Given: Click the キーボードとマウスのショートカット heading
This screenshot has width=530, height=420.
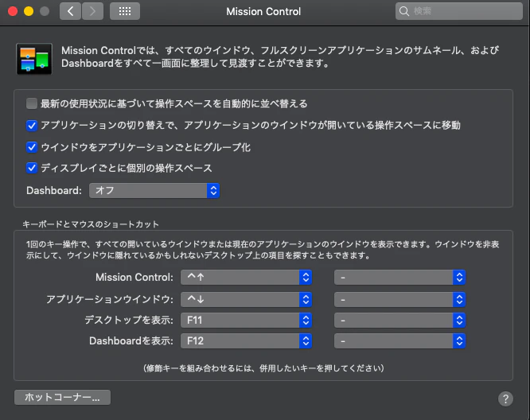Looking at the screenshot, I should (91, 224).
